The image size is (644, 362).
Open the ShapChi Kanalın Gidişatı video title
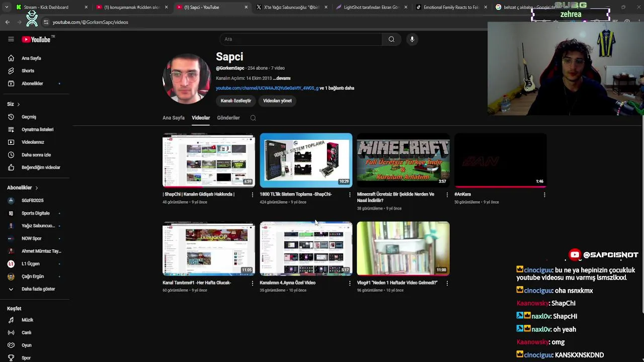pyautogui.click(x=198, y=194)
